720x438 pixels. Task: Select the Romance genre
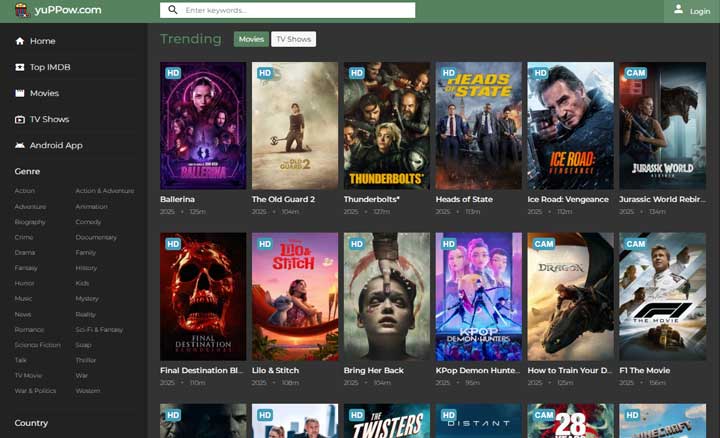[29, 330]
